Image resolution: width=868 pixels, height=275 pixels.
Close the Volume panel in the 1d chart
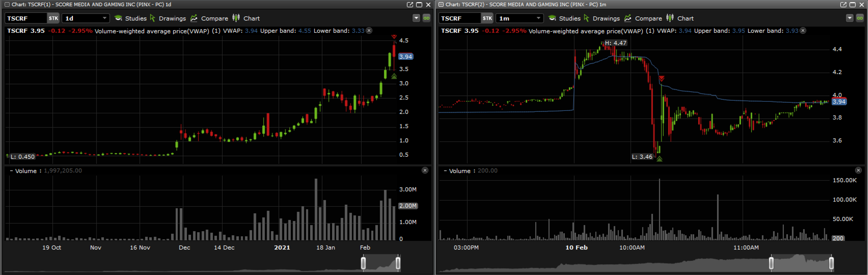425,170
